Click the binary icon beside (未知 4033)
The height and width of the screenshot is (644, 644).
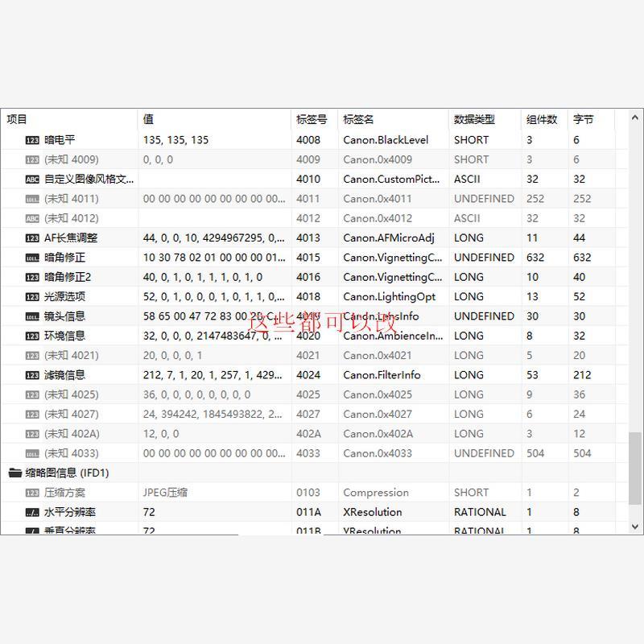(x=32, y=454)
